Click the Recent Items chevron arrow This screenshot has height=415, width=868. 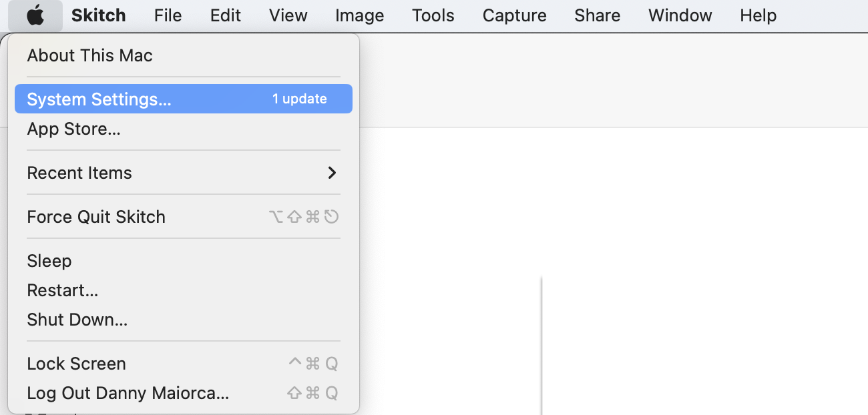point(332,173)
